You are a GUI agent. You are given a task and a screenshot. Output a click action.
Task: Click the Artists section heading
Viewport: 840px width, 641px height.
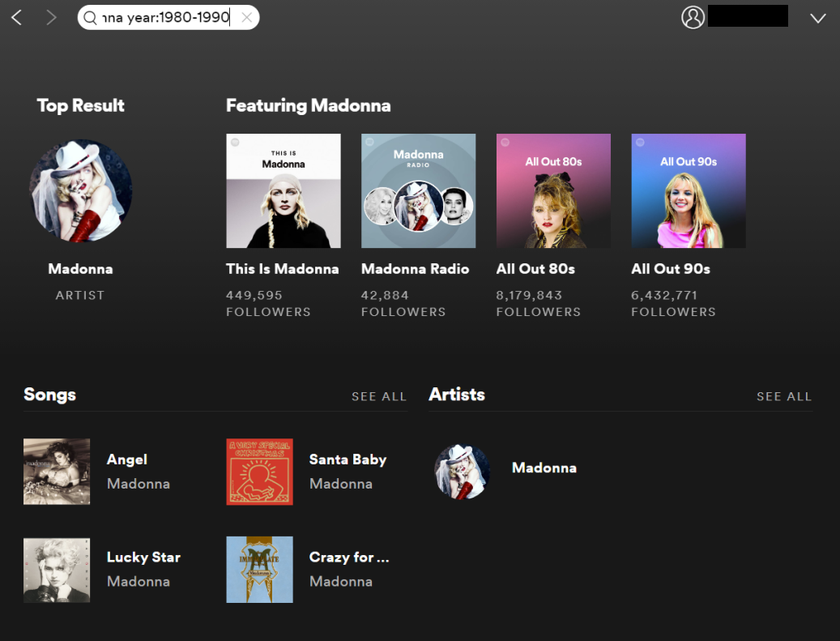point(456,395)
